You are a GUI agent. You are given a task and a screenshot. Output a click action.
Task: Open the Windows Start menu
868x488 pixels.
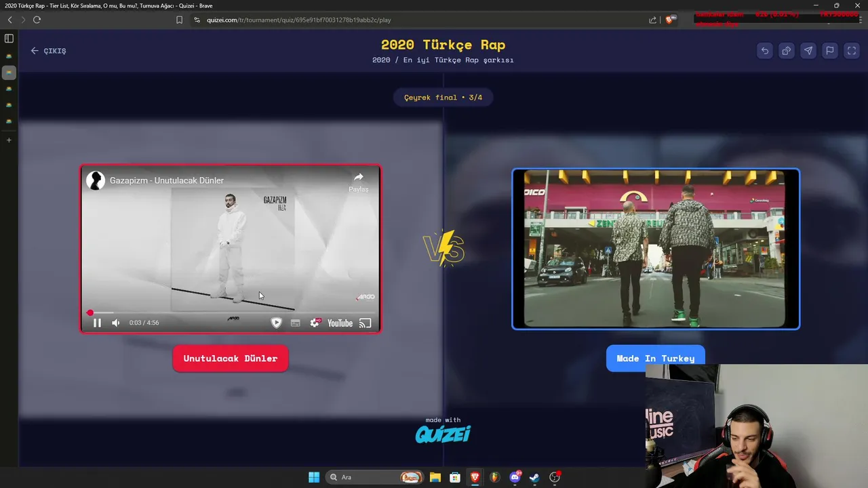point(314,477)
